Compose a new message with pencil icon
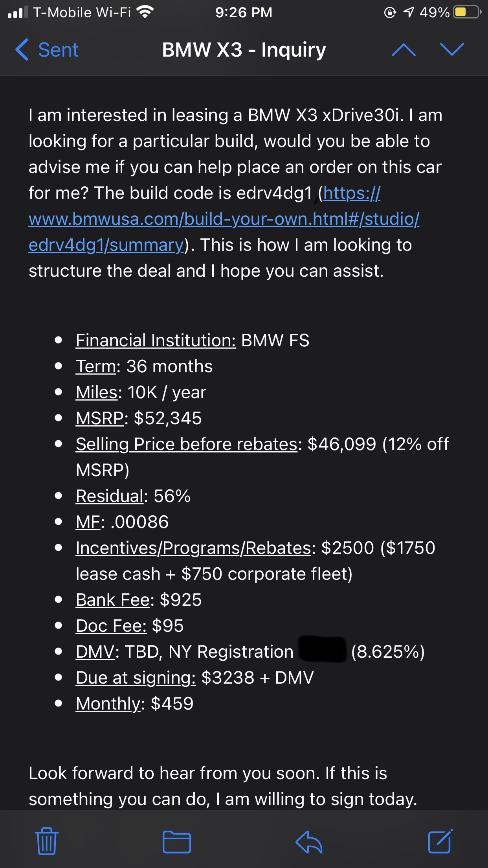Viewport: 488px width, 868px height. pos(440,841)
